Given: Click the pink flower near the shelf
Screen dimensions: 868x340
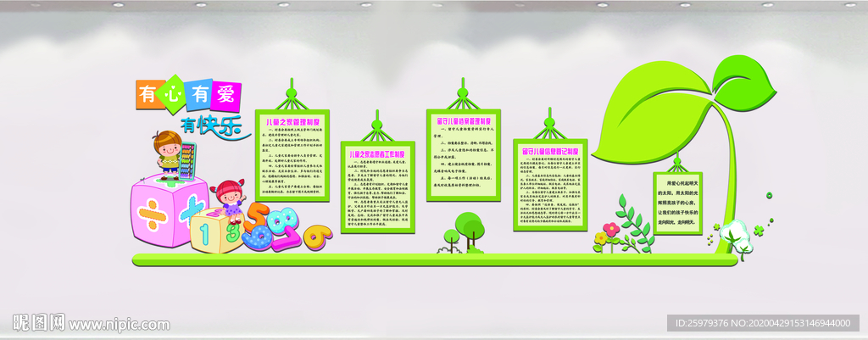Looking at the screenshot, I should point(611,229).
